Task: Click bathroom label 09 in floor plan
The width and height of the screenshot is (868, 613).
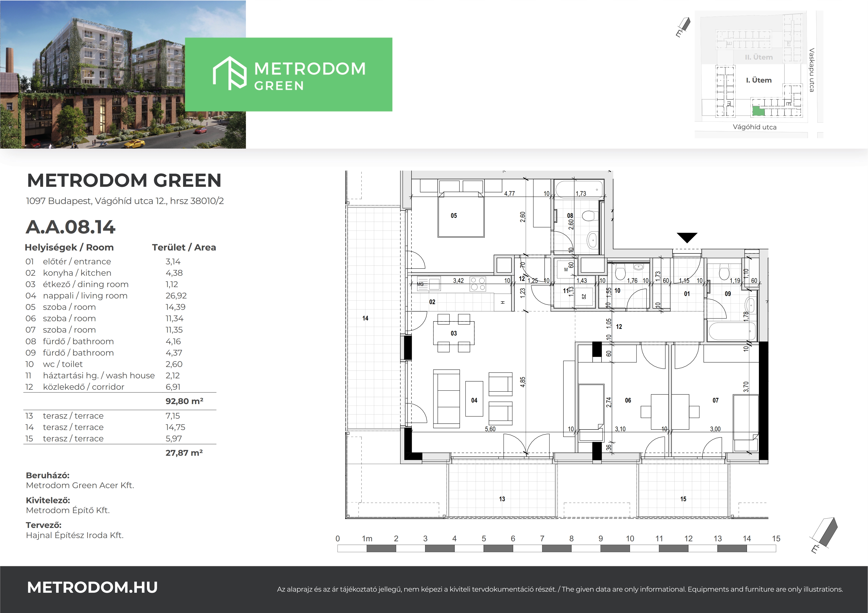Action: click(x=728, y=294)
